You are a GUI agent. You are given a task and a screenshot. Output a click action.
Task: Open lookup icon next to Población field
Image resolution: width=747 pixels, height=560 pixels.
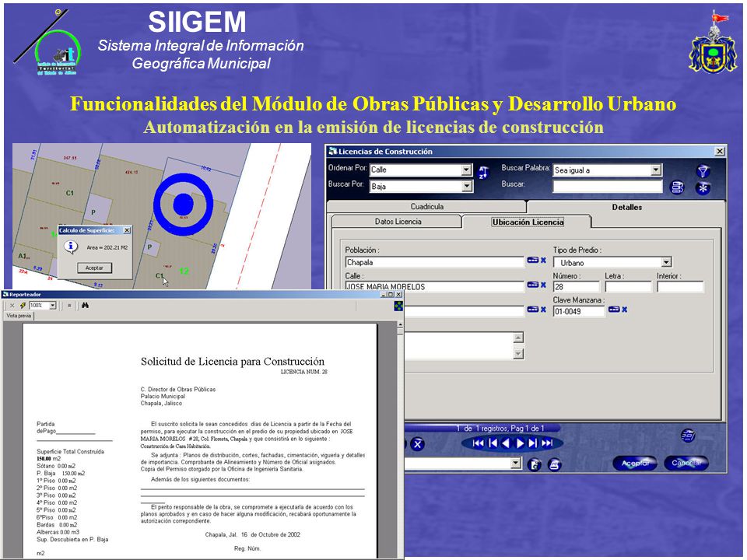(532, 261)
